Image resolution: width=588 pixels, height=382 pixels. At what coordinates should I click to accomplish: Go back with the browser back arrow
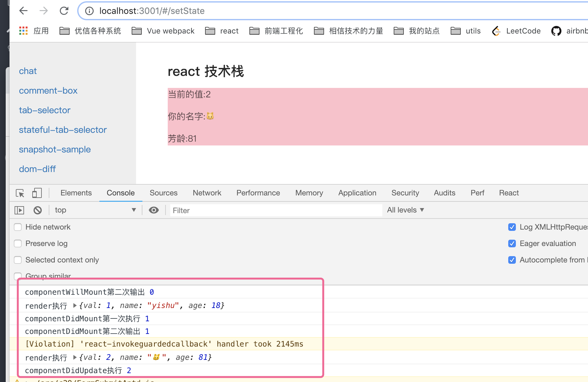pos(23,11)
